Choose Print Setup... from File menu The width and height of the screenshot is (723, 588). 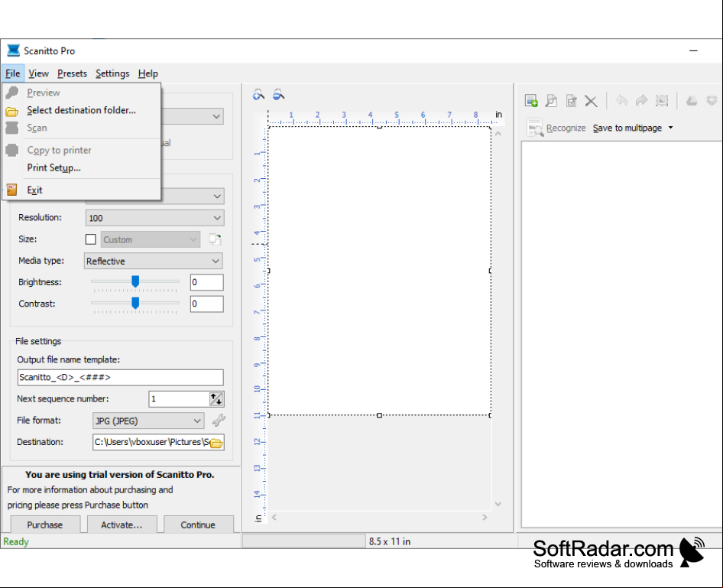(82, 168)
